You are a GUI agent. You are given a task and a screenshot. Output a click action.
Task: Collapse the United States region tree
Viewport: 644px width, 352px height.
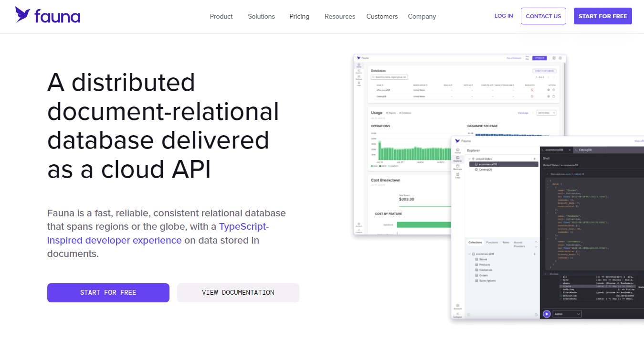point(469,159)
